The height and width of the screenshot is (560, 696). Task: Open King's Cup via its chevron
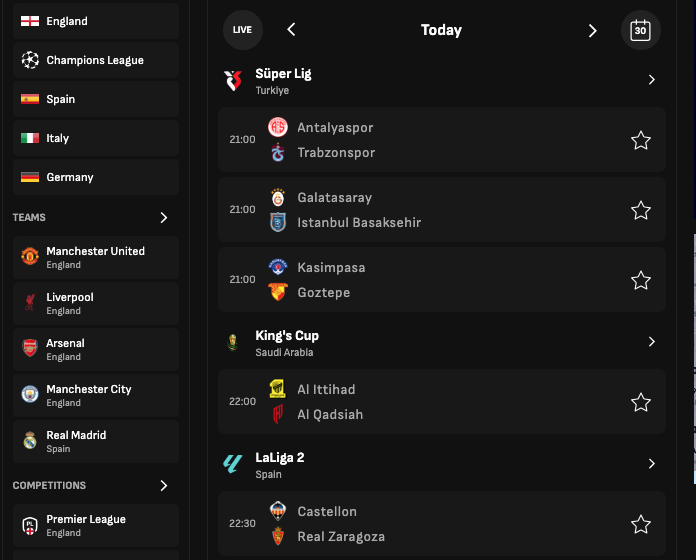[x=651, y=342]
